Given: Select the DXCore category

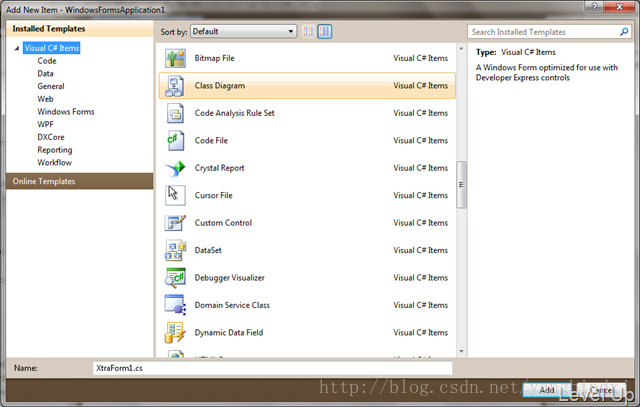Looking at the screenshot, I should [x=51, y=137].
